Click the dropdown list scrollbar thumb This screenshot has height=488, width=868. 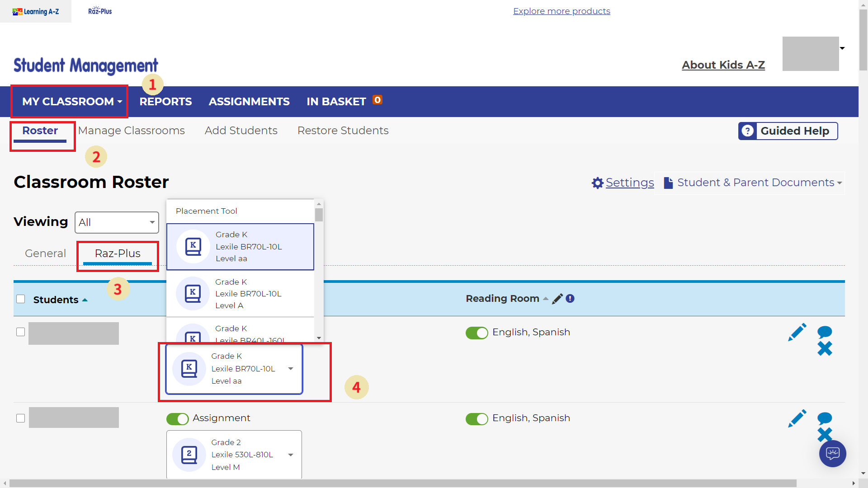pyautogui.click(x=319, y=215)
